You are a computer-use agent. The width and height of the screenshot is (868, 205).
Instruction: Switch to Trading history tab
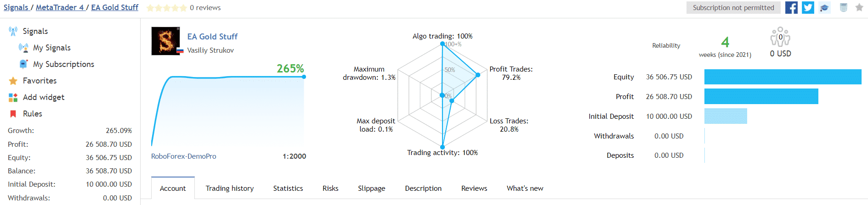[x=230, y=188]
